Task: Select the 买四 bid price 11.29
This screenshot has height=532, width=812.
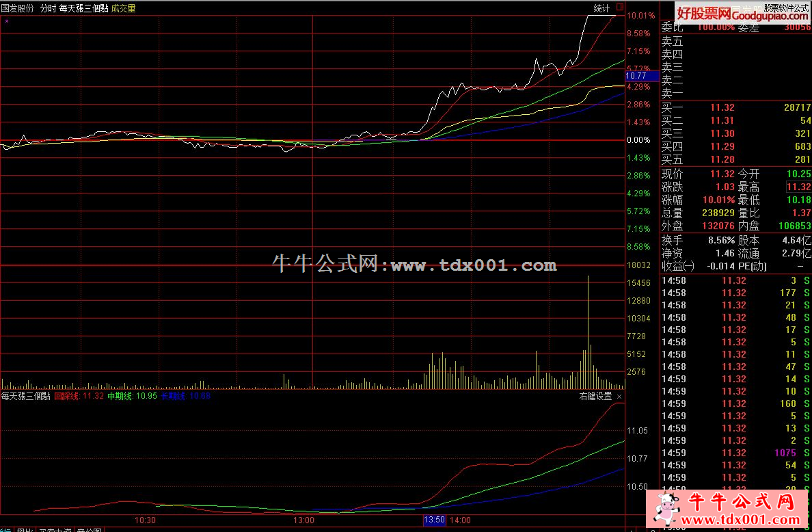Action: [722, 146]
